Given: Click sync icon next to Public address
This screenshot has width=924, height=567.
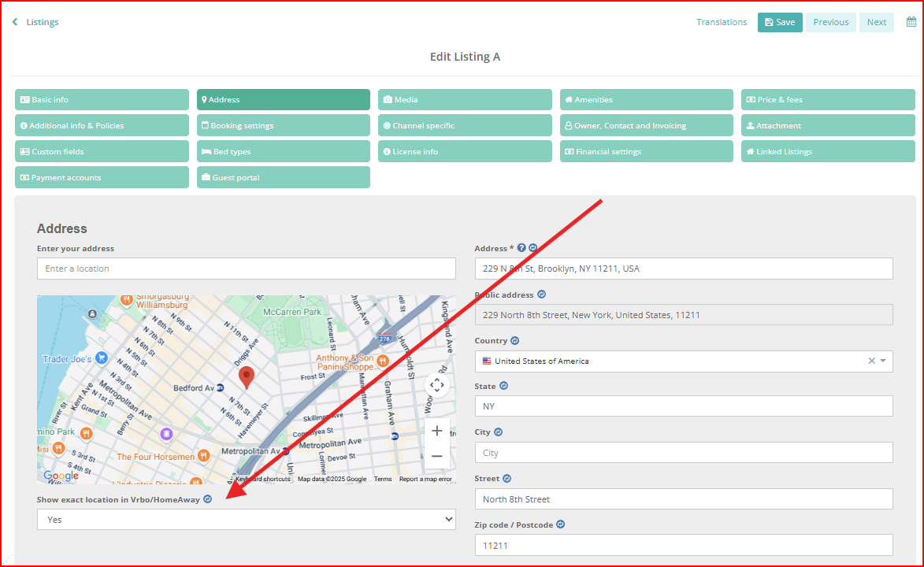Looking at the screenshot, I should pyautogui.click(x=541, y=294).
